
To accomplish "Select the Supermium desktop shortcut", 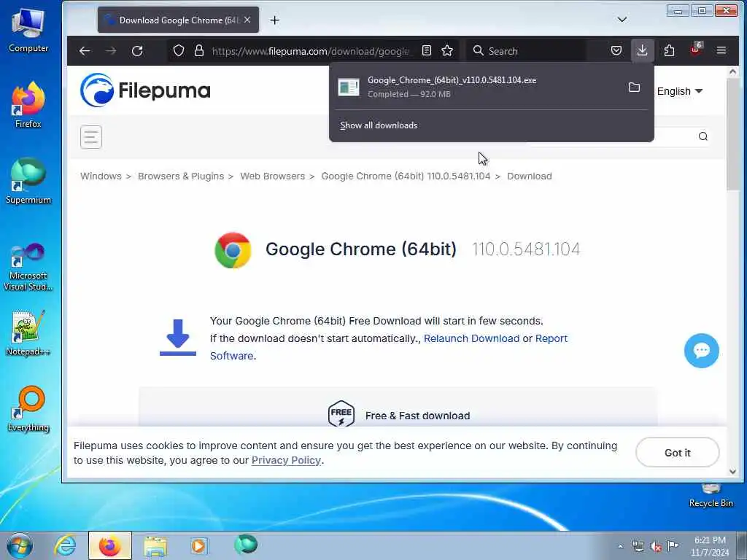I will (28, 182).
